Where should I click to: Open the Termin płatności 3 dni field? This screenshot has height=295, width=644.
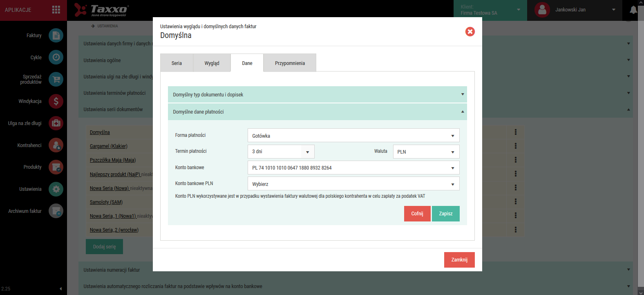click(x=281, y=152)
